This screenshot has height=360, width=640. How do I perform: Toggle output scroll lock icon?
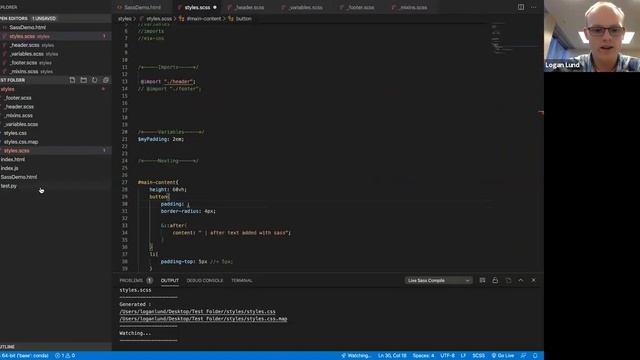click(495, 280)
